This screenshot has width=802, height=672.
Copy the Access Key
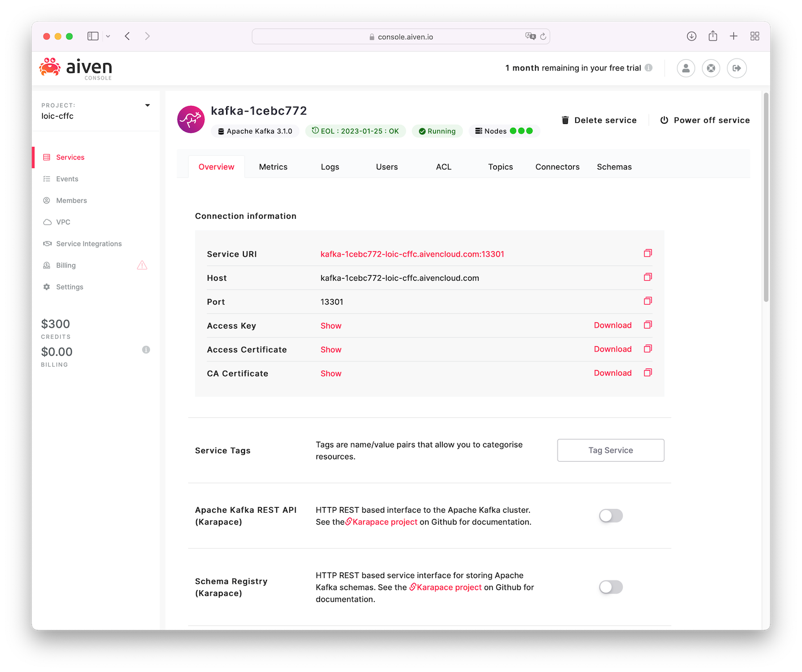648,325
